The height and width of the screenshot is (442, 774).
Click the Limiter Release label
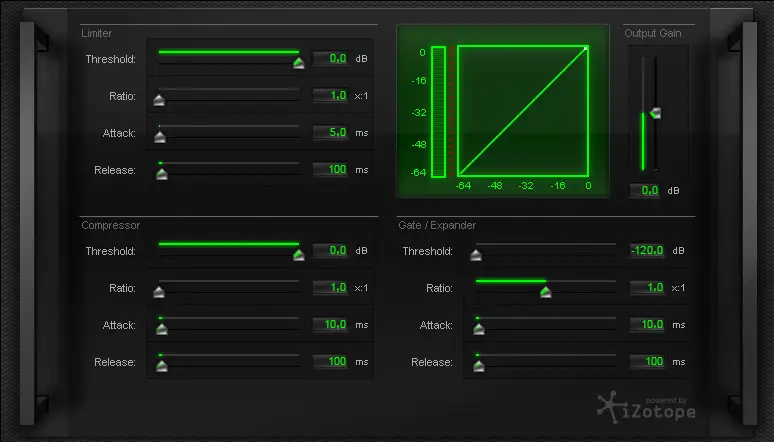pos(115,170)
